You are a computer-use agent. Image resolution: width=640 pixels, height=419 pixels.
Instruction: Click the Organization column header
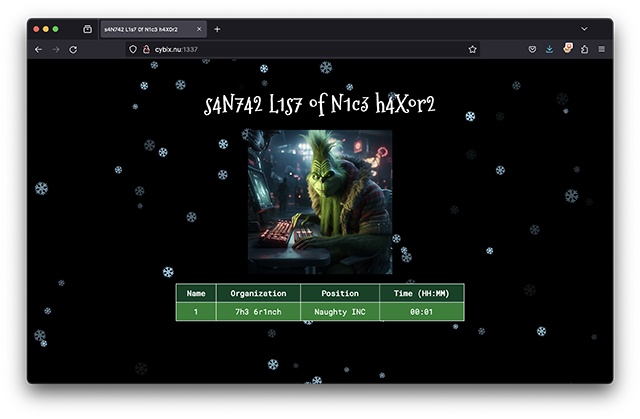[258, 294]
